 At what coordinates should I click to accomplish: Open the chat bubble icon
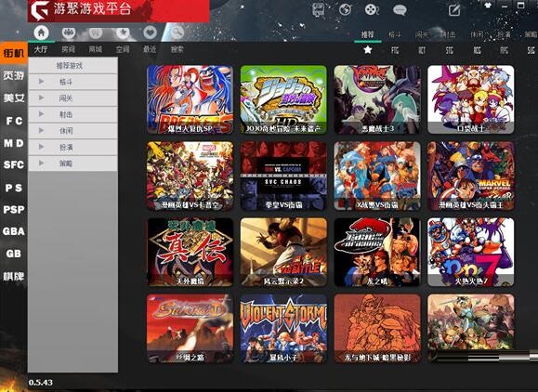(400, 10)
